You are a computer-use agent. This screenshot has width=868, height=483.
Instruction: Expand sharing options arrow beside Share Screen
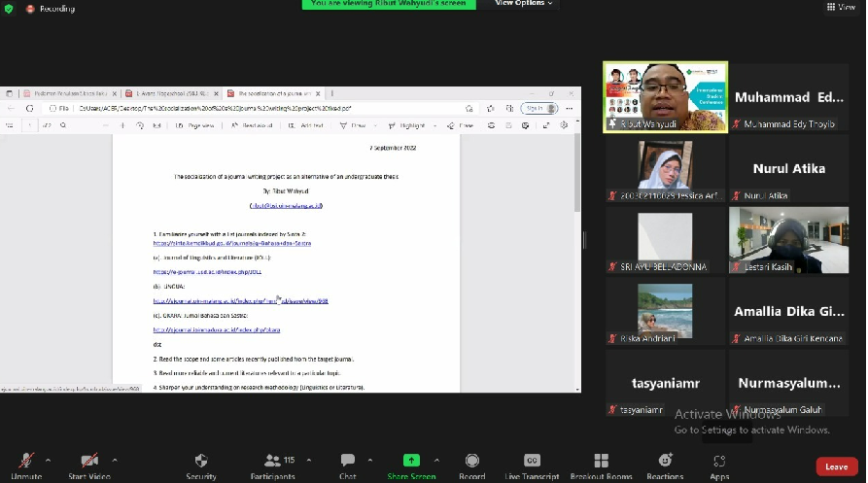coord(436,460)
